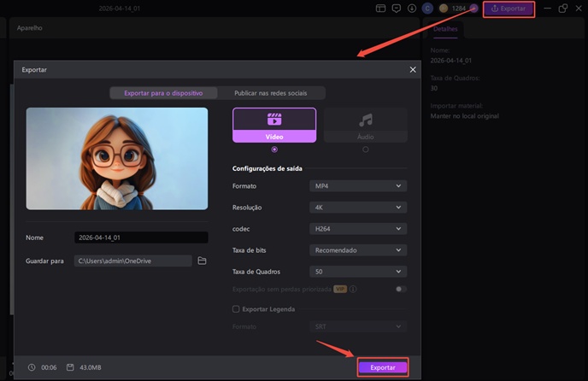
Task: Open the Resolução 4K dropdown
Action: click(357, 207)
